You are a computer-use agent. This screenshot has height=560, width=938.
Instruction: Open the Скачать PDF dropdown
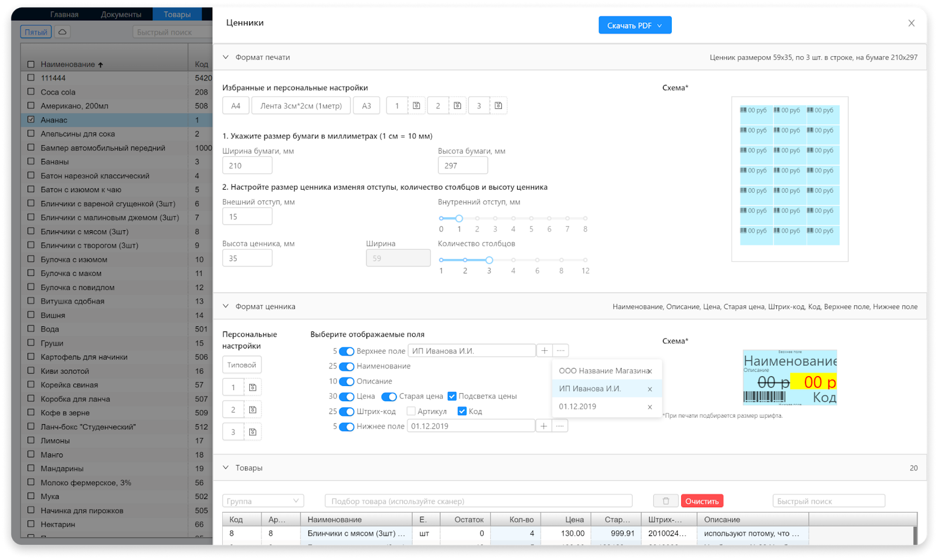(635, 26)
